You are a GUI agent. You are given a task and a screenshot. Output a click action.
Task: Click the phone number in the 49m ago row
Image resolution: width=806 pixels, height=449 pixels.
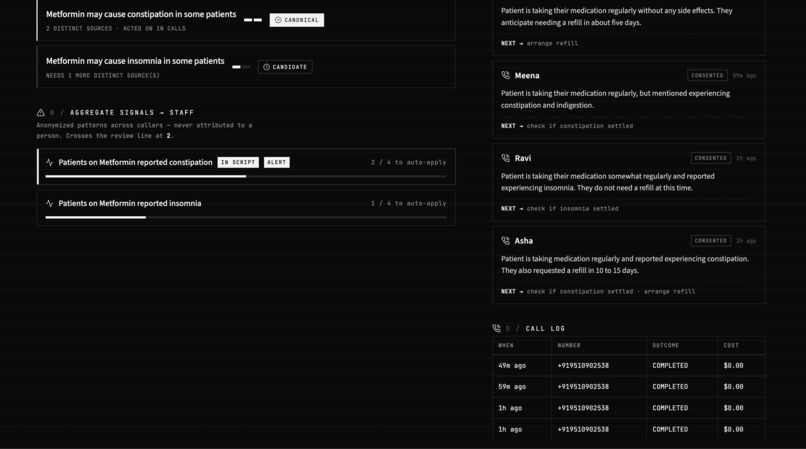(583, 366)
